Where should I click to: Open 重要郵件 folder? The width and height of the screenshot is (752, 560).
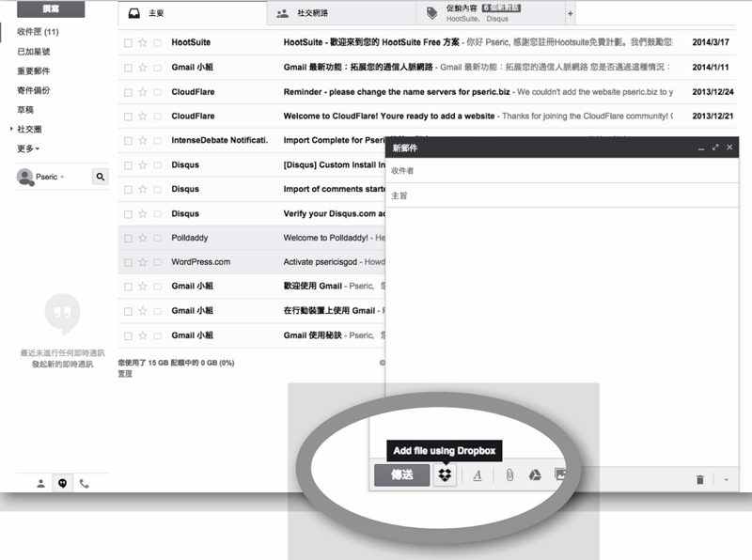point(34,71)
